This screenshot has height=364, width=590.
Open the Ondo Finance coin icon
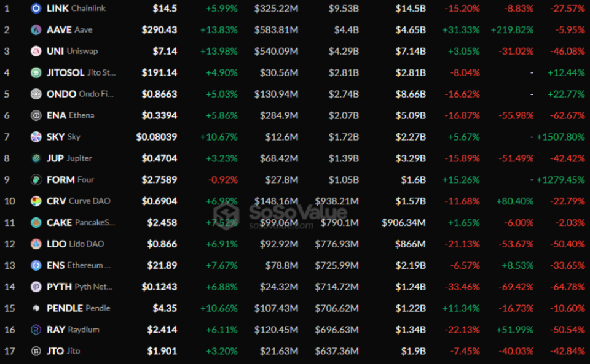[36, 94]
